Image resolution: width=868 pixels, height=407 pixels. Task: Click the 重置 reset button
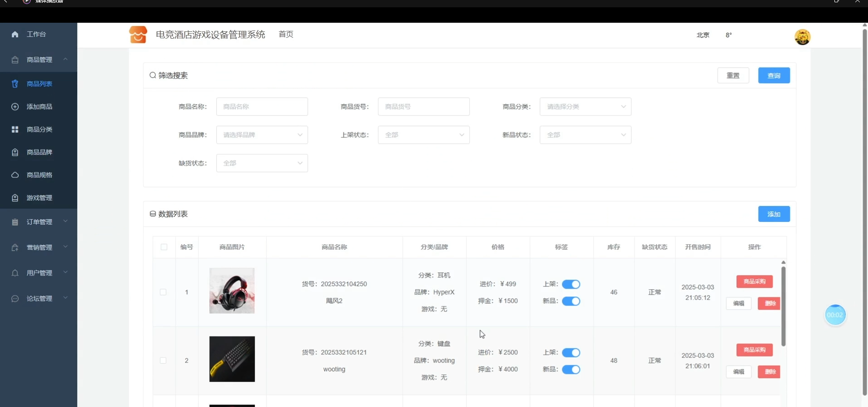(733, 75)
